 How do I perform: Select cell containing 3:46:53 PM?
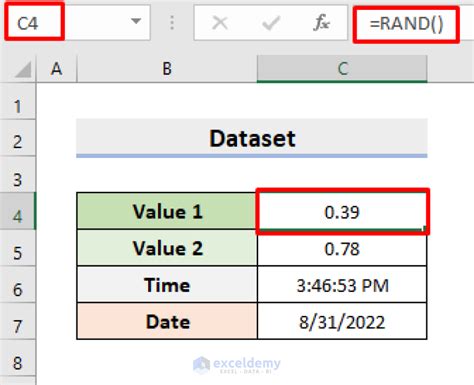click(x=342, y=285)
